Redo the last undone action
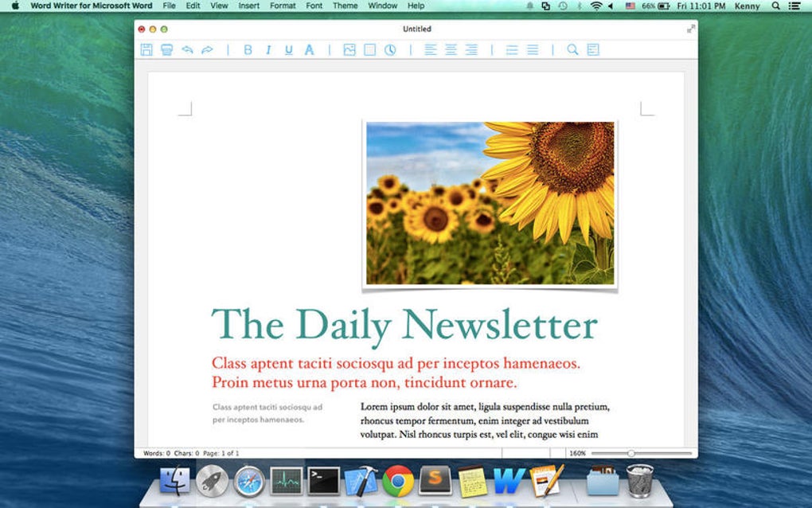Screen dimensions: 812x508 click(x=207, y=49)
